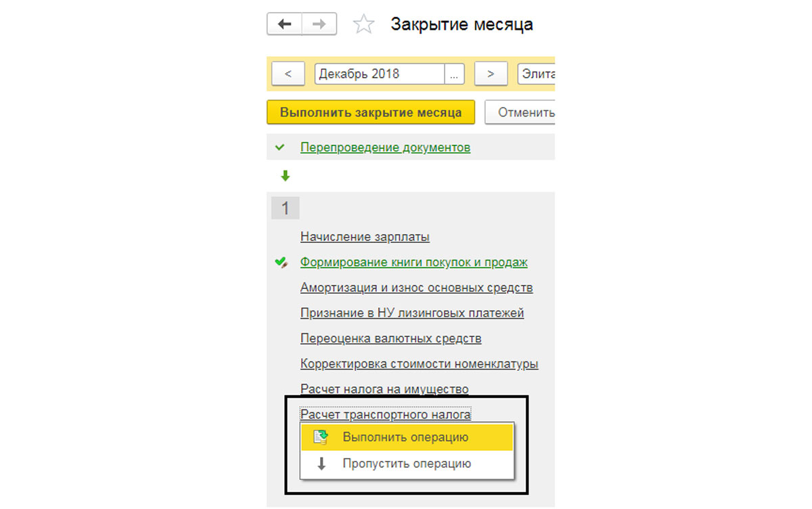Click 'Расчет транспортного налога' operation
Screen dimensions: 812x509
(386, 414)
